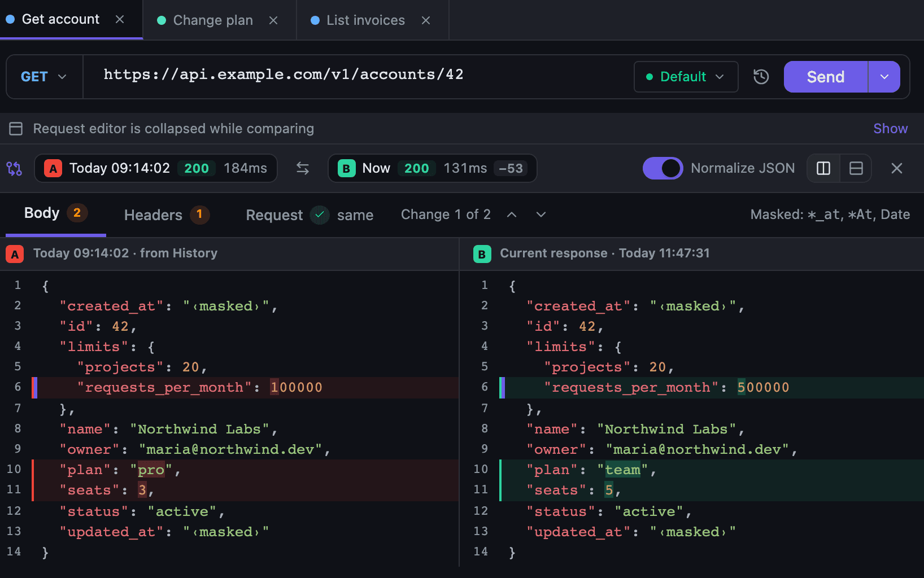Click the red A badge in left pane header
Screen dimensions: 924x578
coord(15,254)
